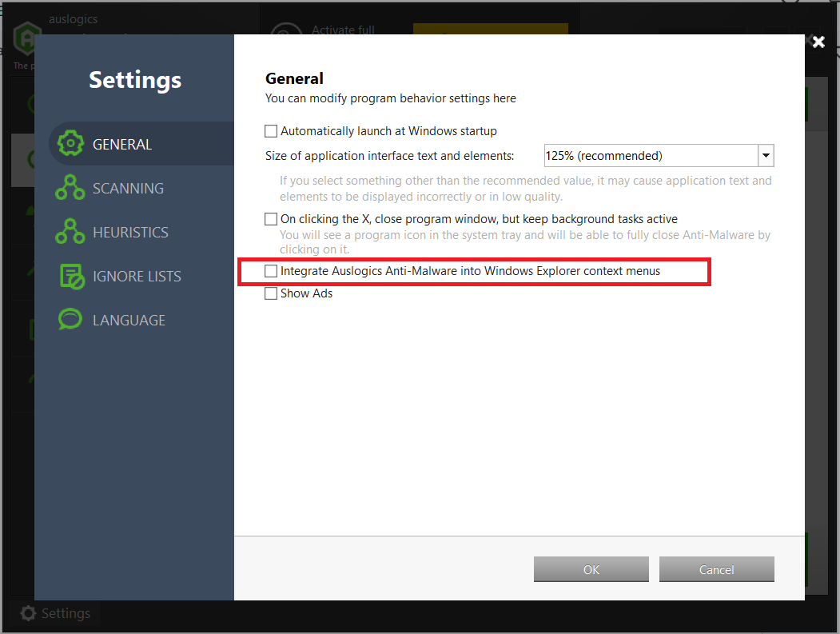Select the GENERAL gear icon in sidebar
The height and width of the screenshot is (634, 840).
(70, 144)
